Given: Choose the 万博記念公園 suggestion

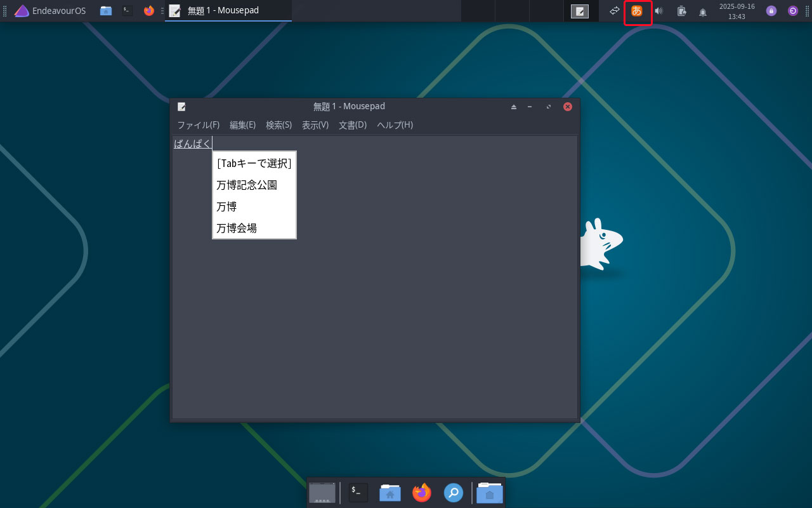Looking at the screenshot, I should tap(254, 185).
